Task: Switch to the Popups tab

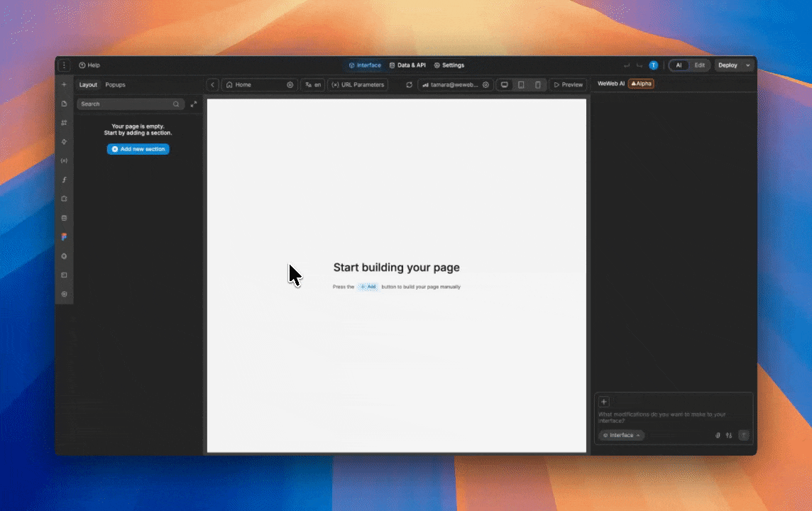Action: [115, 85]
